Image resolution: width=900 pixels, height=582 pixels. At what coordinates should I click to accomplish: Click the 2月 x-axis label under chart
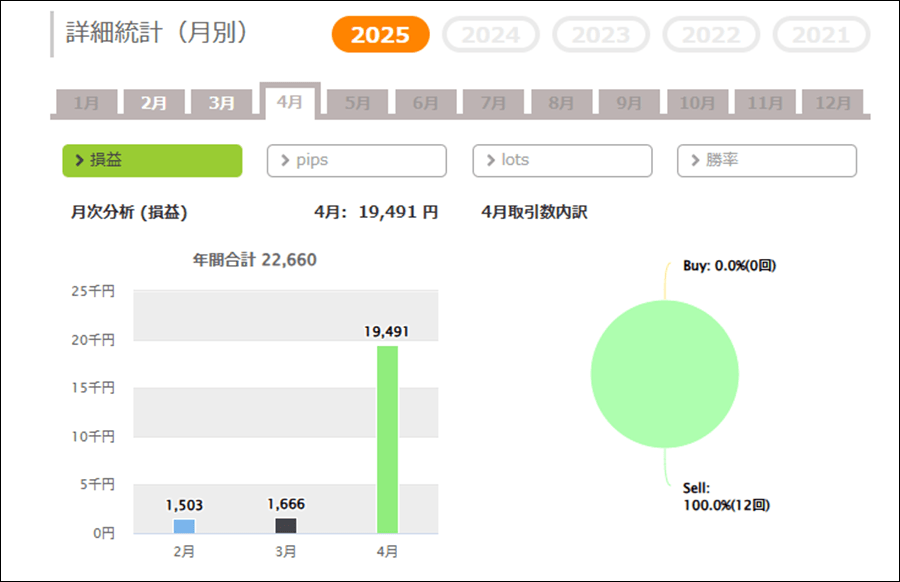[x=184, y=552]
